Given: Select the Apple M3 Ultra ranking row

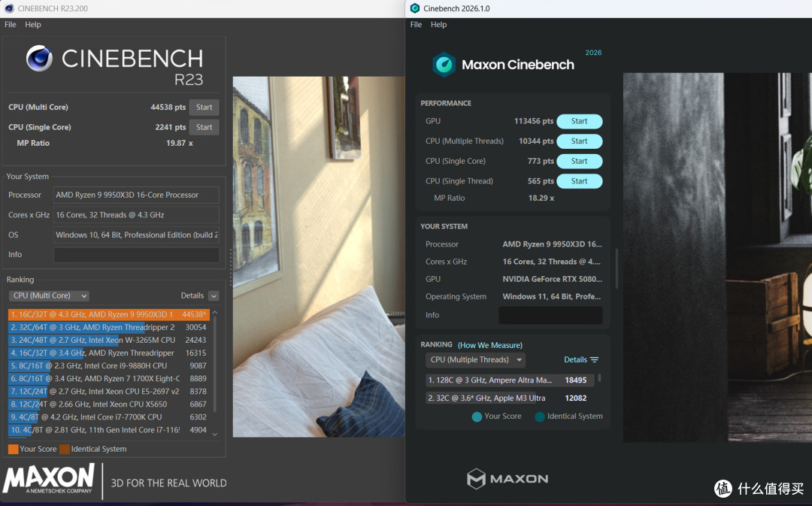Looking at the screenshot, I should (x=511, y=398).
